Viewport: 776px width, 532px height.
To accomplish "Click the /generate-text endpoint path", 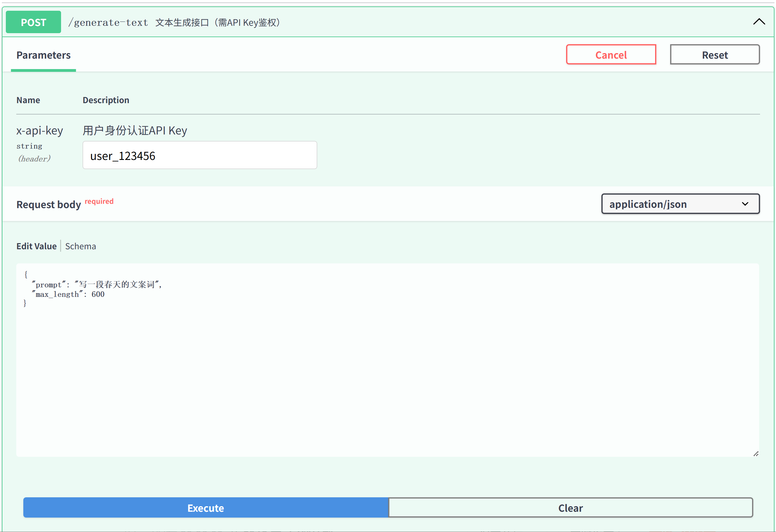I will tap(108, 22).
